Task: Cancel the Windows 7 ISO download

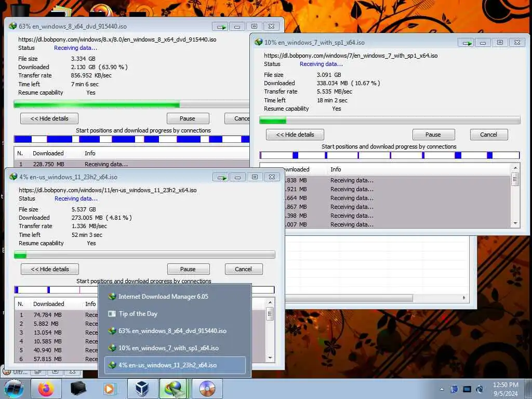Action: pyautogui.click(x=488, y=135)
